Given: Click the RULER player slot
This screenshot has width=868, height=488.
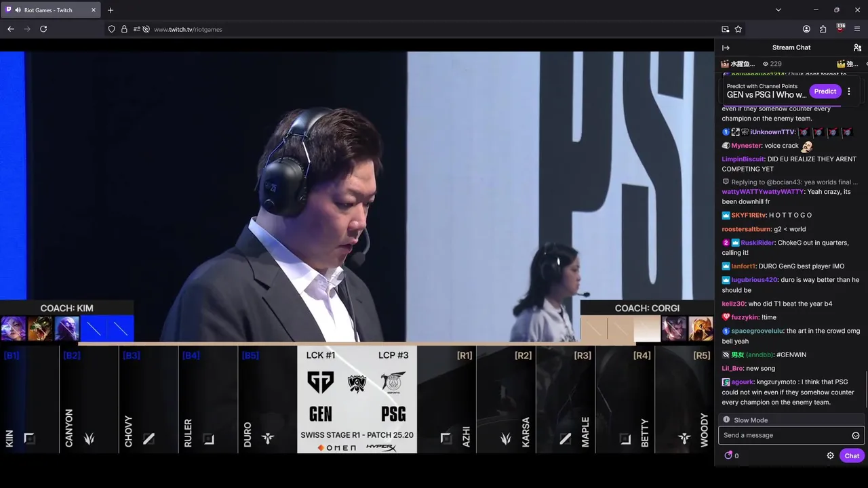Looking at the screenshot, I should tap(208, 399).
